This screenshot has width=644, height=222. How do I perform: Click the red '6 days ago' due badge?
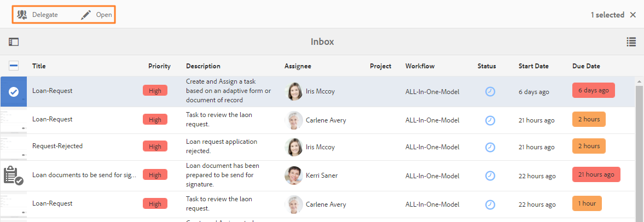pyautogui.click(x=594, y=91)
